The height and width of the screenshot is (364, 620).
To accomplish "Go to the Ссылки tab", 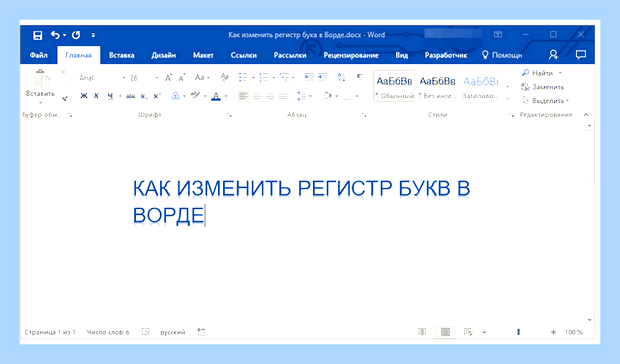I will pos(244,55).
